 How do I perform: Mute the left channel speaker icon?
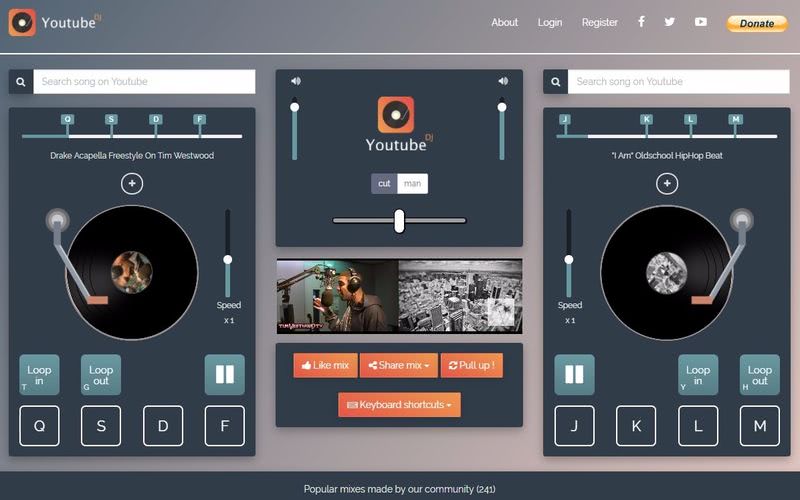[295, 81]
